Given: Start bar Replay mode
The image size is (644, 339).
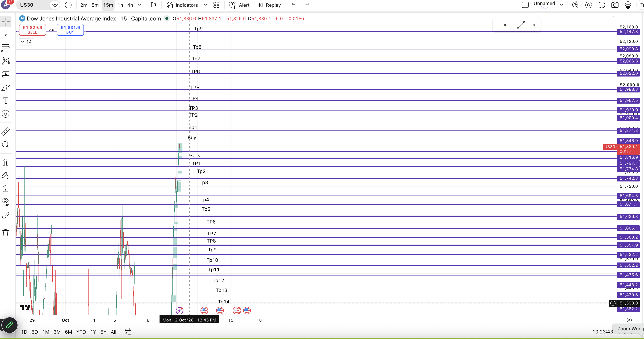Looking at the screenshot, I should pos(269,5).
